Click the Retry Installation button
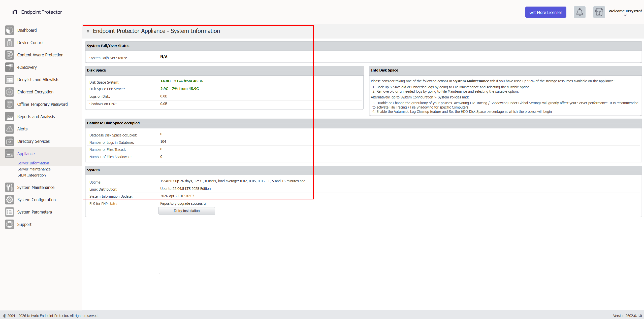The height and width of the screenshot is (319, 644). [x=186, y=210]
